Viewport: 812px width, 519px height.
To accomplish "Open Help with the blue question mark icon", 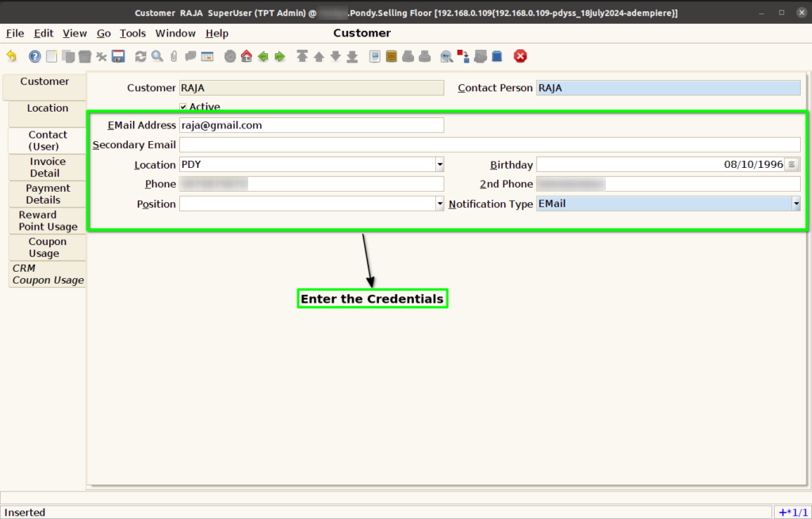I will click(x=35, y=56).
